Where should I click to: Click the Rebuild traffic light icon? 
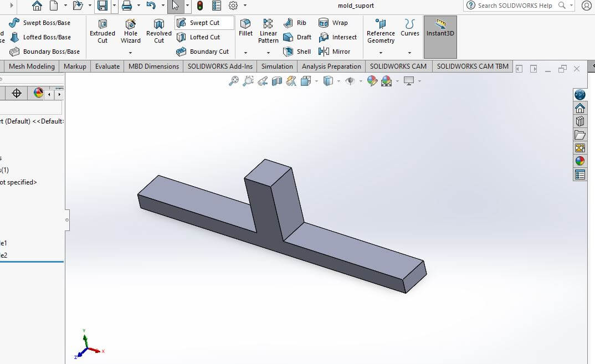click(x=200, y=6)
